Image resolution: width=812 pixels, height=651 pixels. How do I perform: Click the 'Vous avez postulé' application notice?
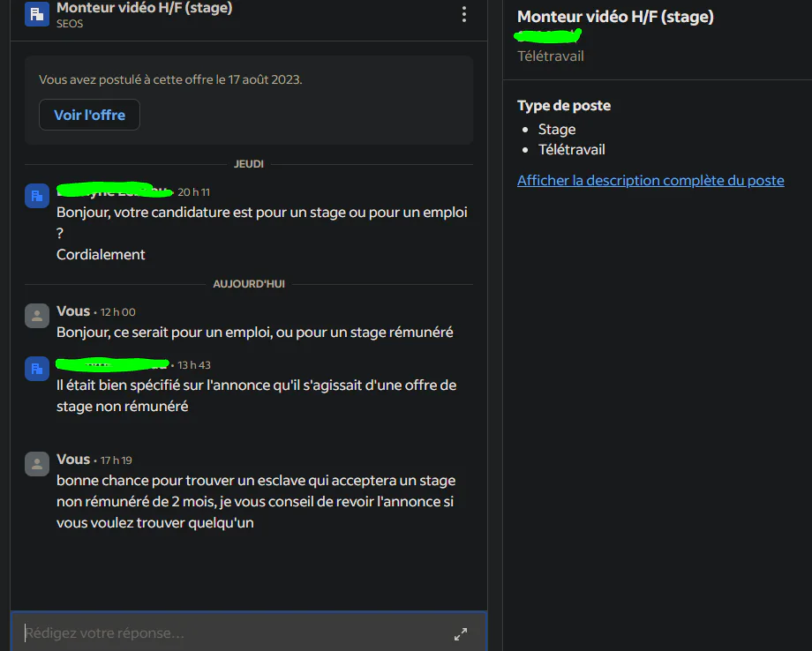tap(170, 79)
